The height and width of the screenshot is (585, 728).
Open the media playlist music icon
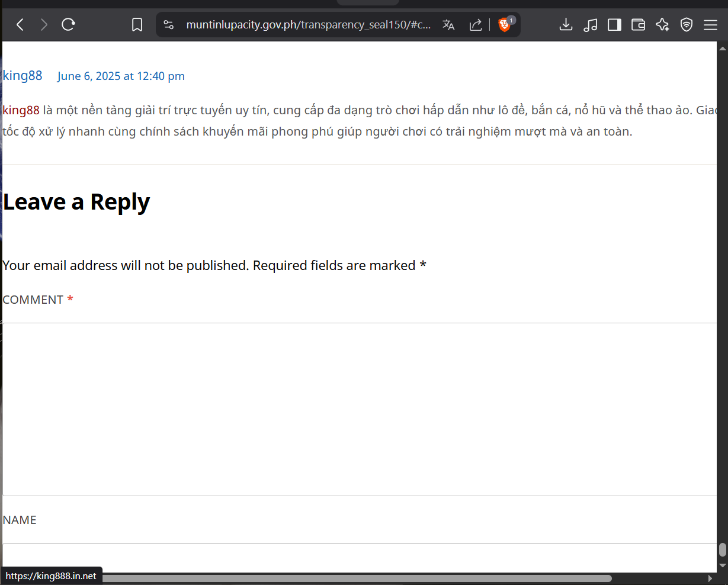pos(590,24)
